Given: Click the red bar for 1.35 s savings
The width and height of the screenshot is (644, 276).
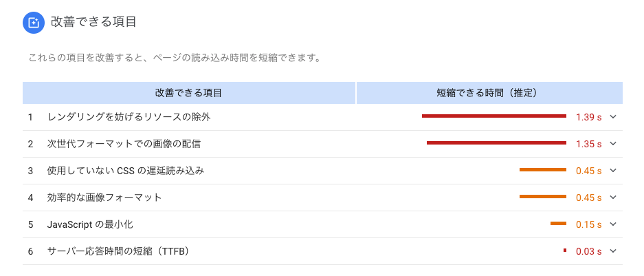Looking at the screenshot, I should coord(496,143).
